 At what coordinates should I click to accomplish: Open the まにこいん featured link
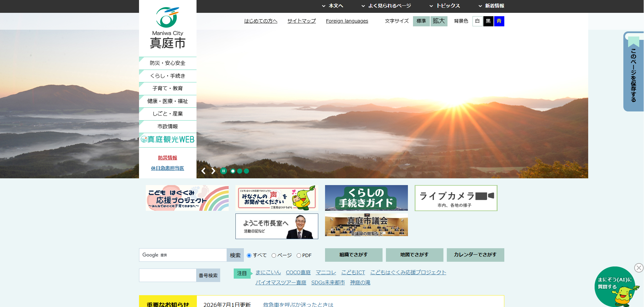pyautogui.click(x=268, y=273)
